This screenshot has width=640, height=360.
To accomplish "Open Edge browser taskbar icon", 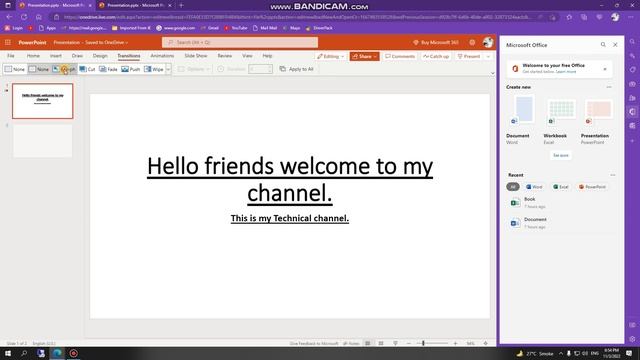I will point(57,353).
